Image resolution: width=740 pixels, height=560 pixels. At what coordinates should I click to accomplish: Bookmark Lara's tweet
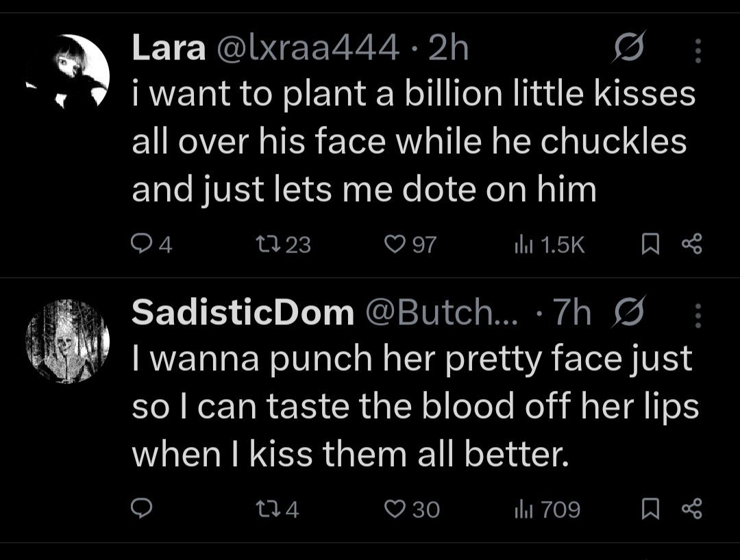point(650,244)
